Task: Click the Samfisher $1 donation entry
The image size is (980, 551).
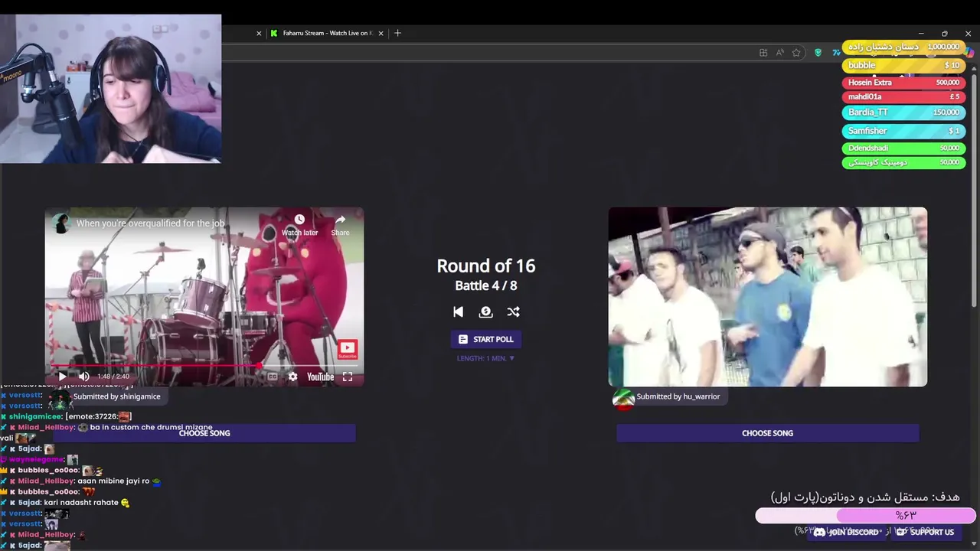Action: 903,131
